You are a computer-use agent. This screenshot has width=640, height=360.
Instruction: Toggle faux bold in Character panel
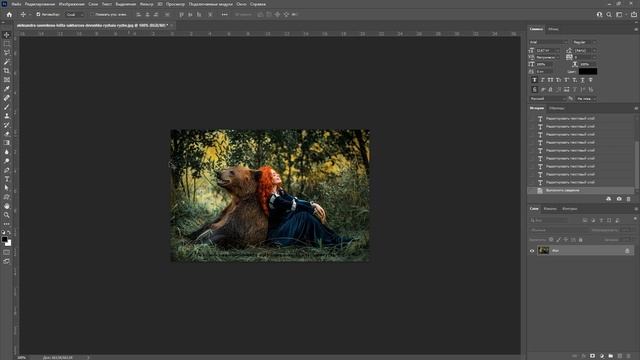(x=534, y=80)
